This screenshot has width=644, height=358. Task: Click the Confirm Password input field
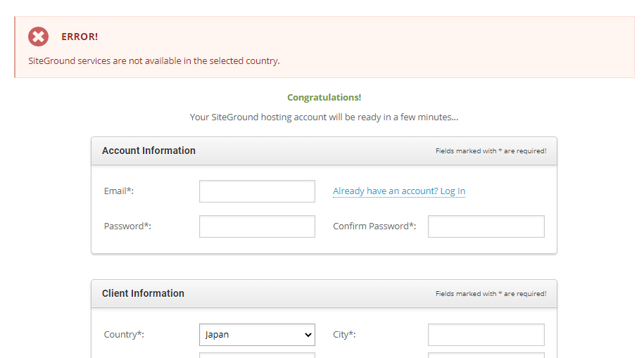click(x=486, y=226)
